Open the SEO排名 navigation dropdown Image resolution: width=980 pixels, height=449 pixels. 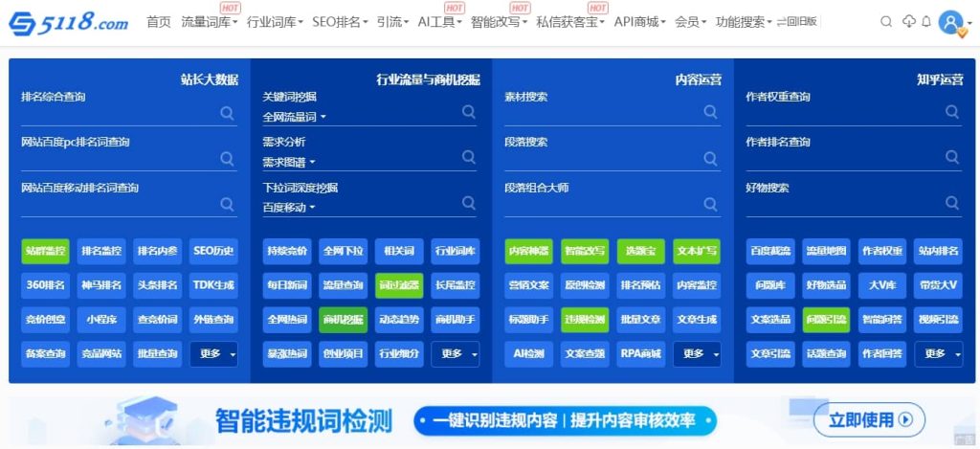coord(340,23)
